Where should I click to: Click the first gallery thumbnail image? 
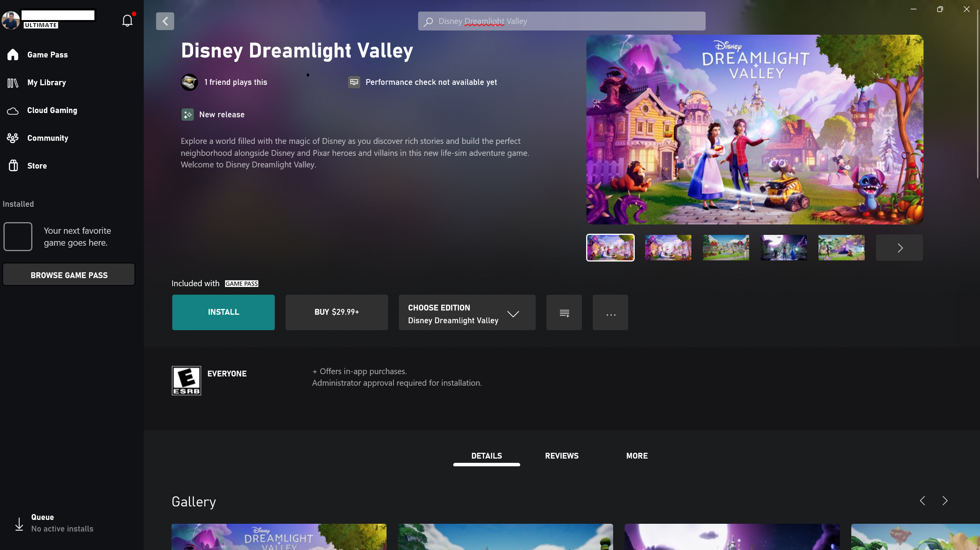tap(609, 247)
